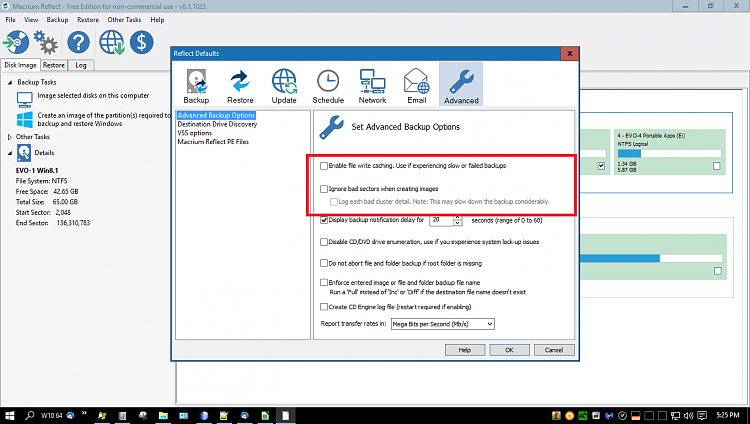Click the taskbar search magnifier
Image resolution: width=750 pixels, height=424 pixels.
click(x=30, y=415)
